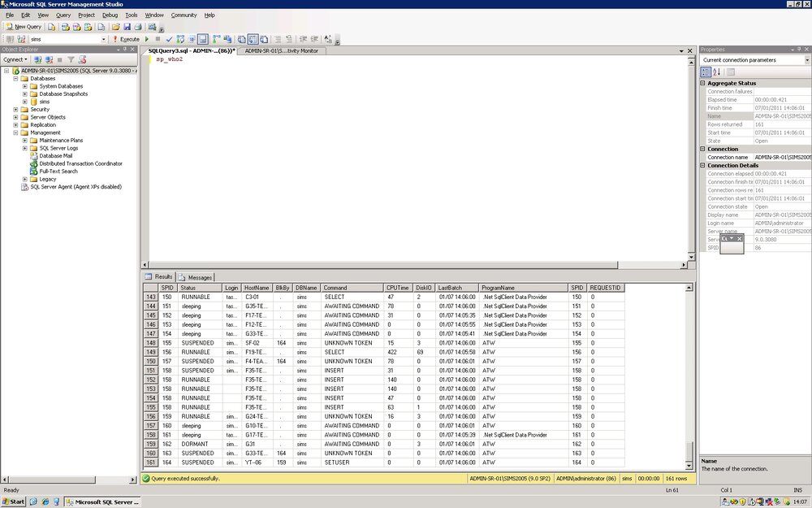
Task: Toggle Include Client Statistics icon
Action: pos(228,39)
